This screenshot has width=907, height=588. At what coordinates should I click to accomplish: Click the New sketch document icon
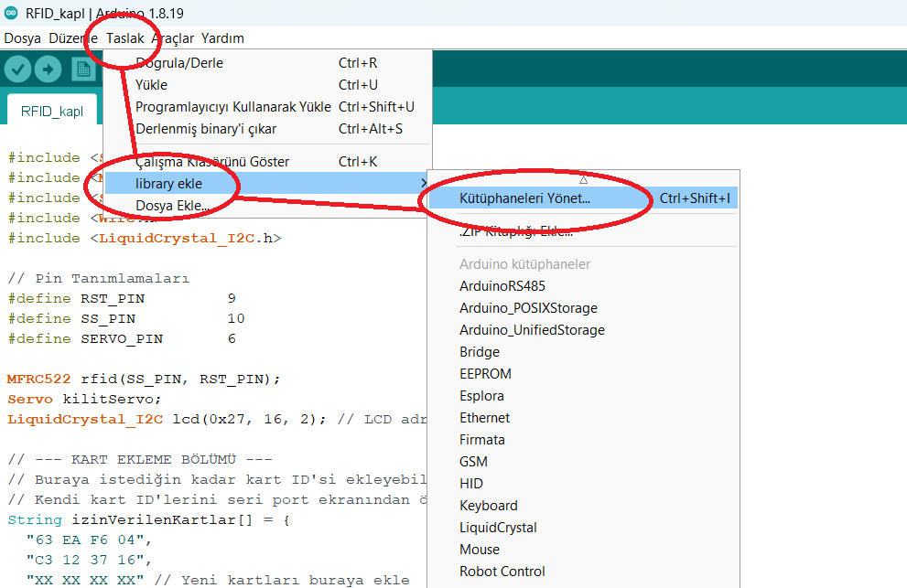click(x=83, y=69)
